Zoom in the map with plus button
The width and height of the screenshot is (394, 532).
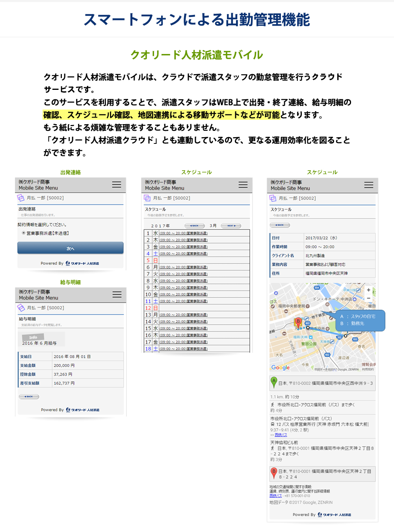pos(369,290)
